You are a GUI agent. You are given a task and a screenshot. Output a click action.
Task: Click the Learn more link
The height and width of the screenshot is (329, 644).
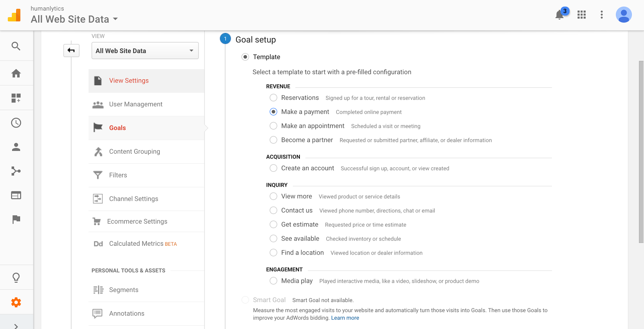[x=345, y=318]
